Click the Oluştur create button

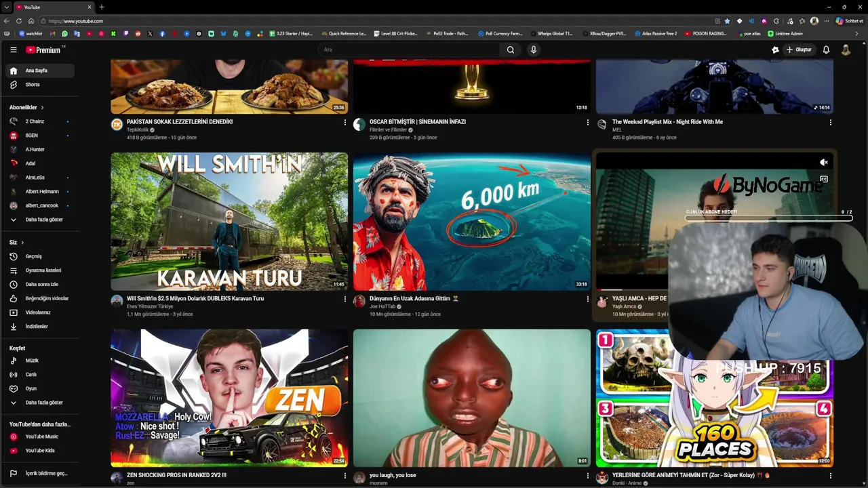tap(799, 49)
